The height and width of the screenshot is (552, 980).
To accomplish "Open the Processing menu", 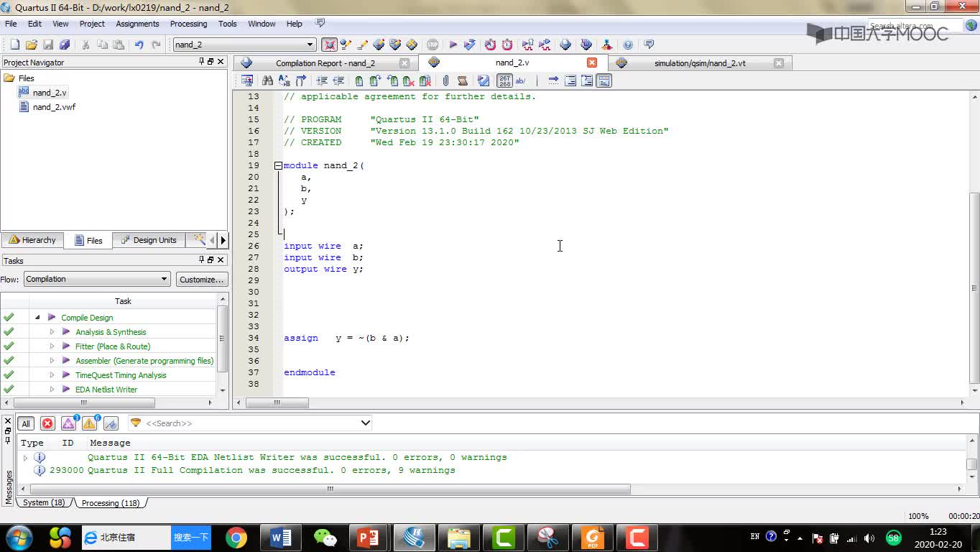I will tap(188, 24).
